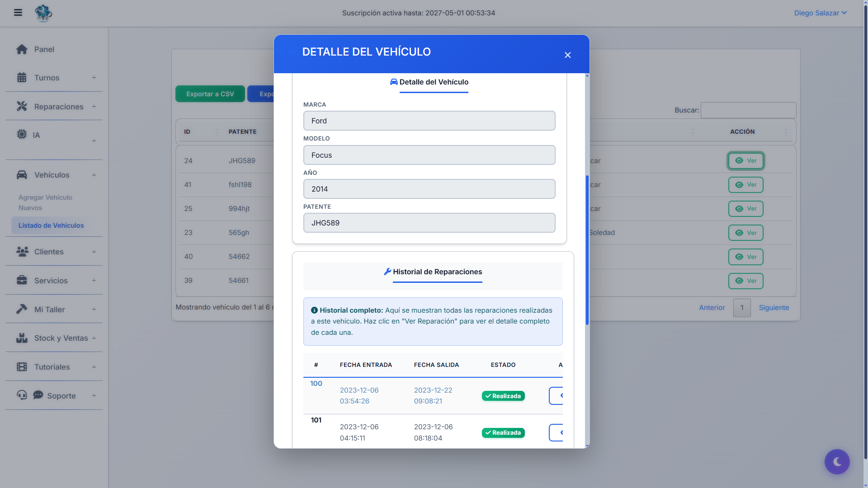Click the Ver eye toggle for vehicle 24

coord(745,160)
